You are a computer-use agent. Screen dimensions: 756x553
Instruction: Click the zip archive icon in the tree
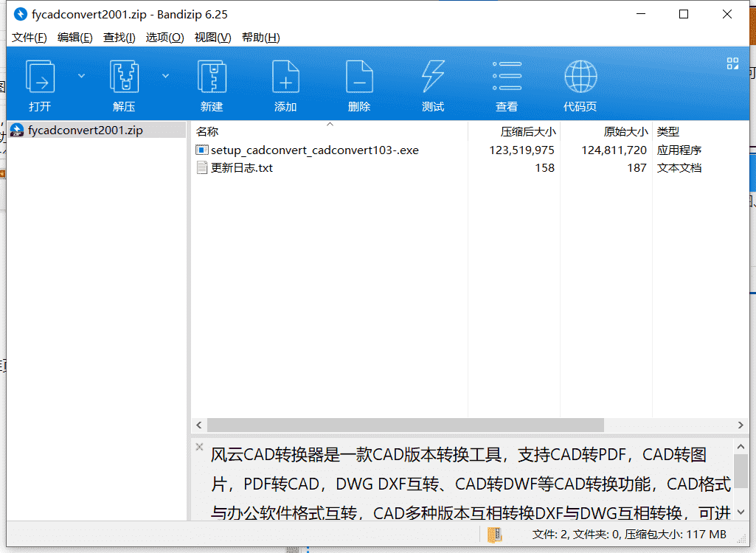(17, 131)
